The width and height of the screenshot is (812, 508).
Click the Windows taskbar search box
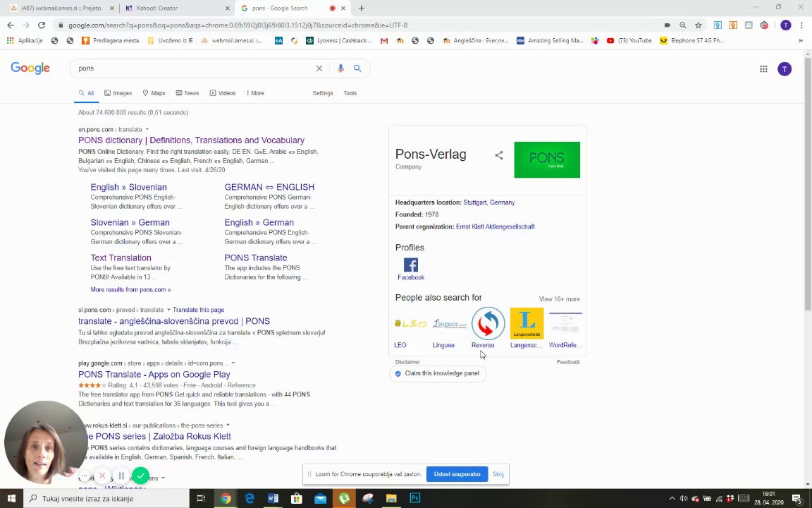[106, 498]
